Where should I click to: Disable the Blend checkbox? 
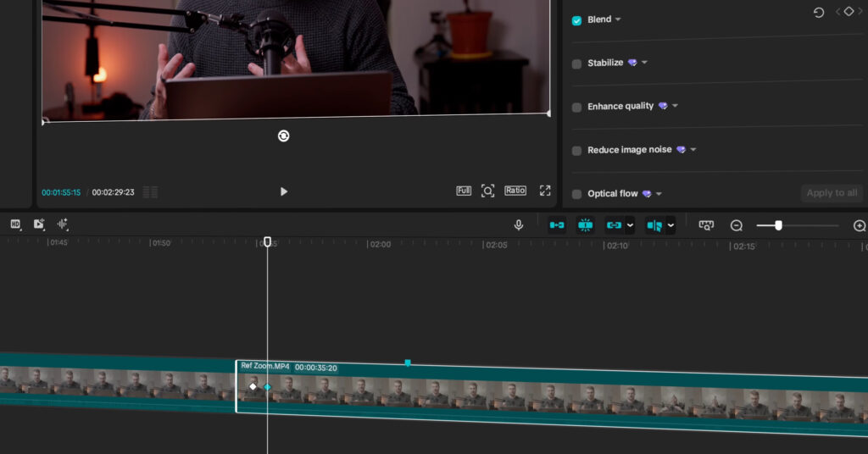576,20
